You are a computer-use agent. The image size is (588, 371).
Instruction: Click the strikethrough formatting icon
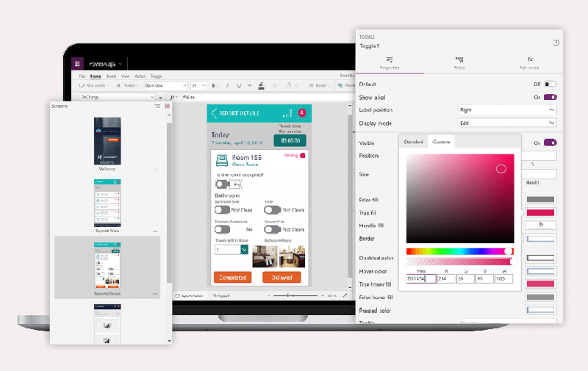click(x=250, y=86)
